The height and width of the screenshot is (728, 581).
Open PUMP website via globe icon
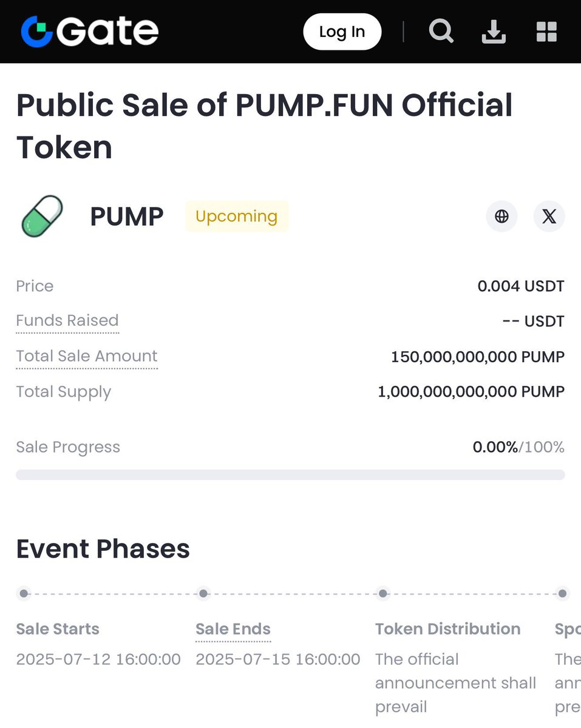[x=501, y=216]
